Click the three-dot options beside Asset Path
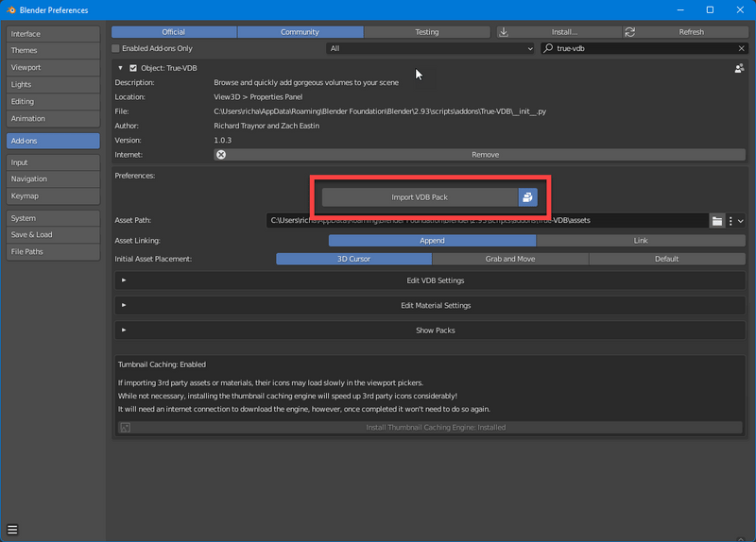The width and height of the screenshot is (756, 542). point(730,221)
